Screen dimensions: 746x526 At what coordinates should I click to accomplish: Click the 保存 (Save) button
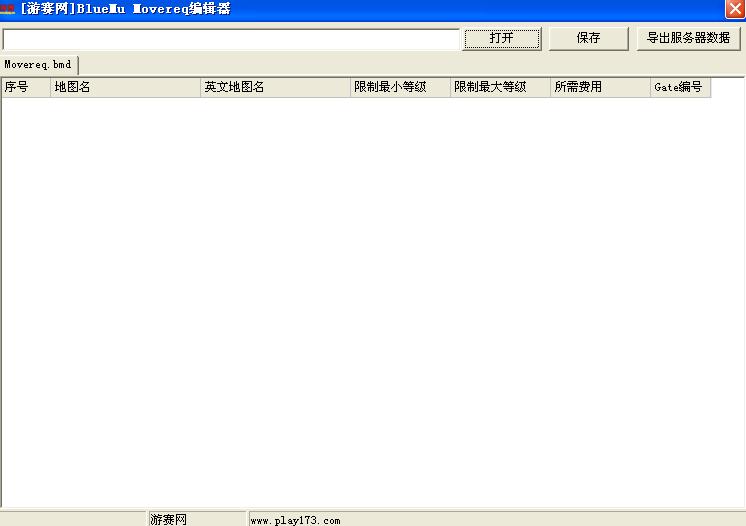(589, 38)
